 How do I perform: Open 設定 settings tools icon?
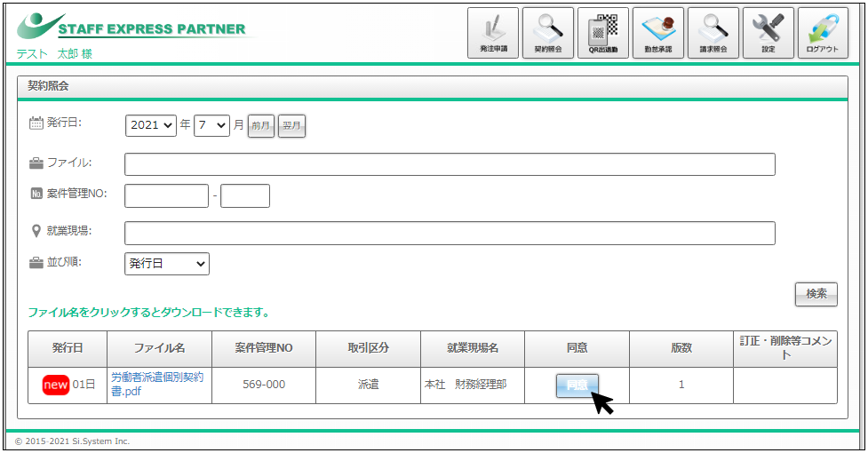(x=768, y=33)
